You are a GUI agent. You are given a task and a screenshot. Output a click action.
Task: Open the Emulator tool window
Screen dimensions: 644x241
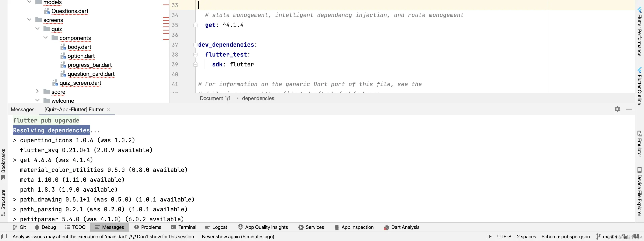[x=640, y=144]
